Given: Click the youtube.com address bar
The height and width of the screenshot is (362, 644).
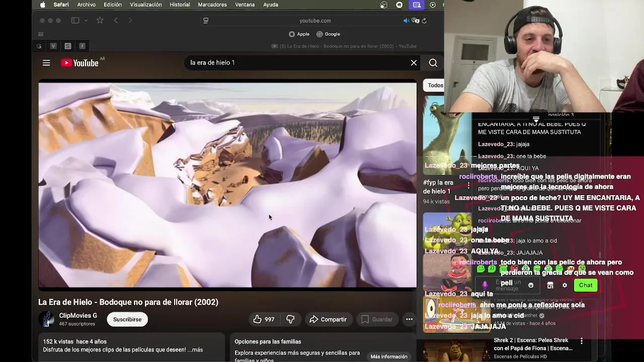Looking at the screenshot, I should pyautogui.click(x=315, y=21).
